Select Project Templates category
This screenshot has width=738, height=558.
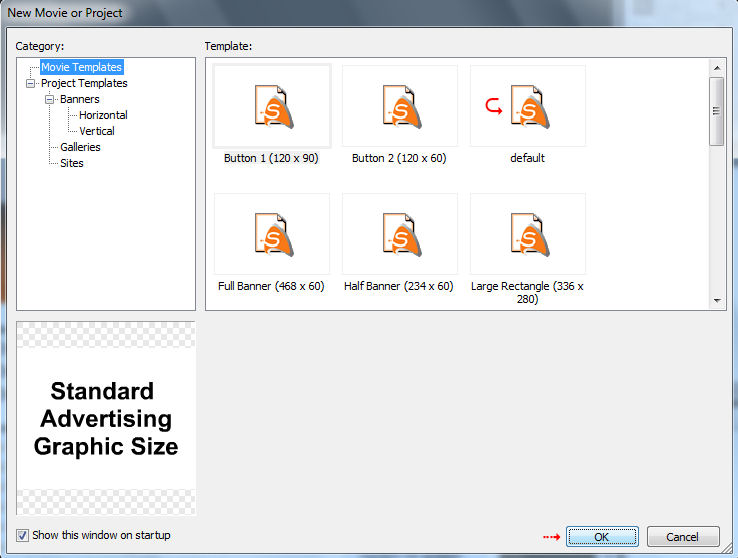click(84, 83)
